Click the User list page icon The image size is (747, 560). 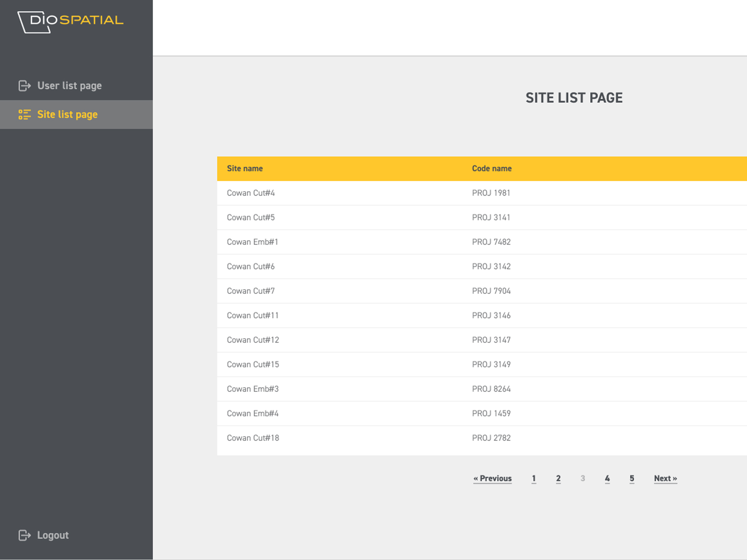coord(25,86)
